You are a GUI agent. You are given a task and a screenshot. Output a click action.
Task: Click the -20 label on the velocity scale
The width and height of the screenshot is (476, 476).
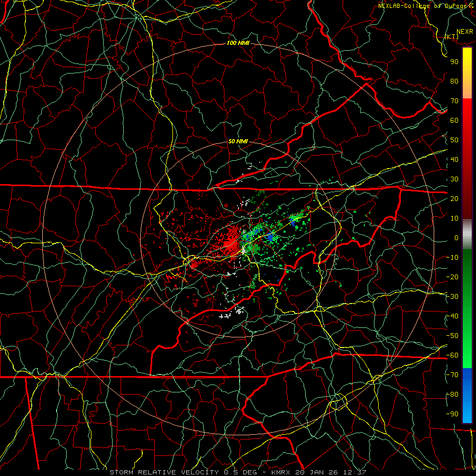click(x=452, y=277)
